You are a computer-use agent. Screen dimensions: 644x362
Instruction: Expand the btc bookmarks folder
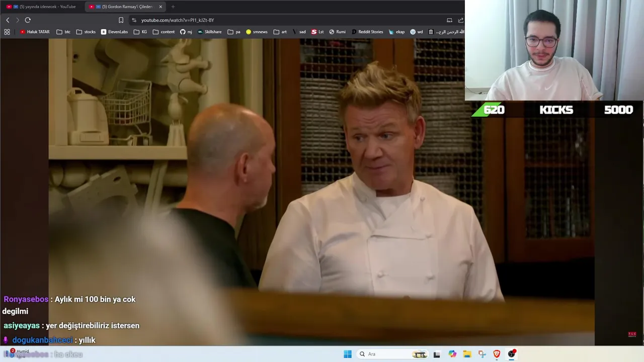pyautogui.click(x=63, y=32)
